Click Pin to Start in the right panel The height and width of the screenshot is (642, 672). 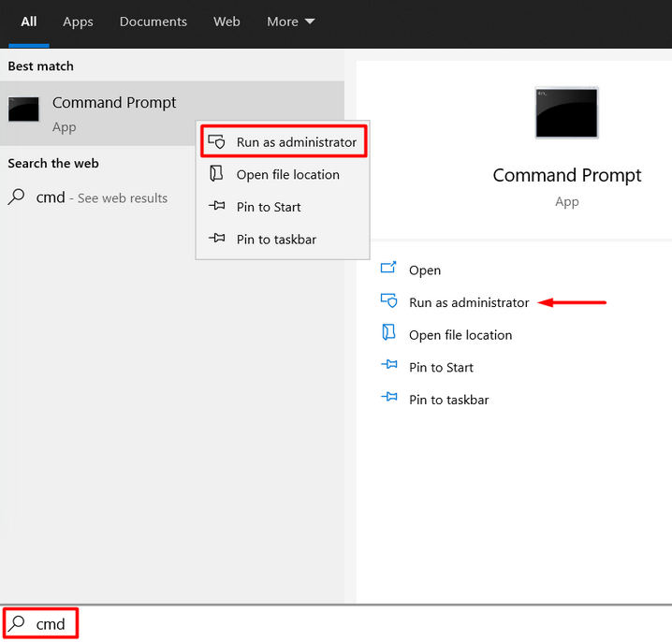pos(441,368)
